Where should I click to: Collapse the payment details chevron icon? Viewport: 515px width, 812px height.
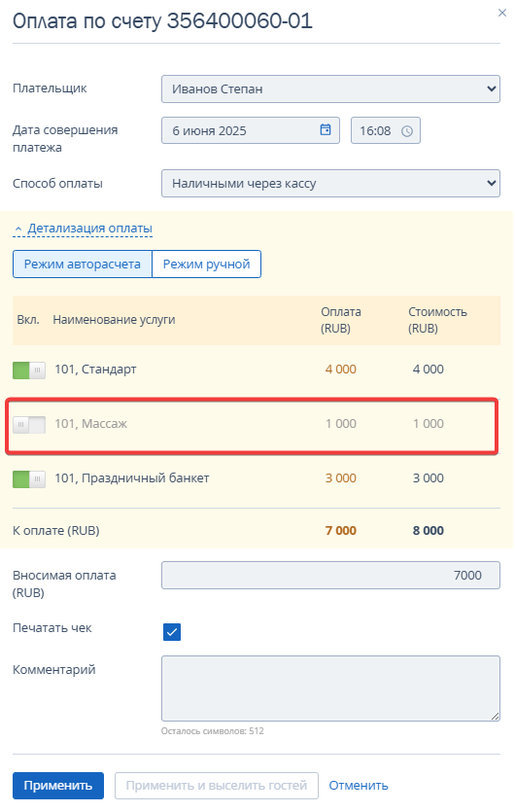click(18, 229)
